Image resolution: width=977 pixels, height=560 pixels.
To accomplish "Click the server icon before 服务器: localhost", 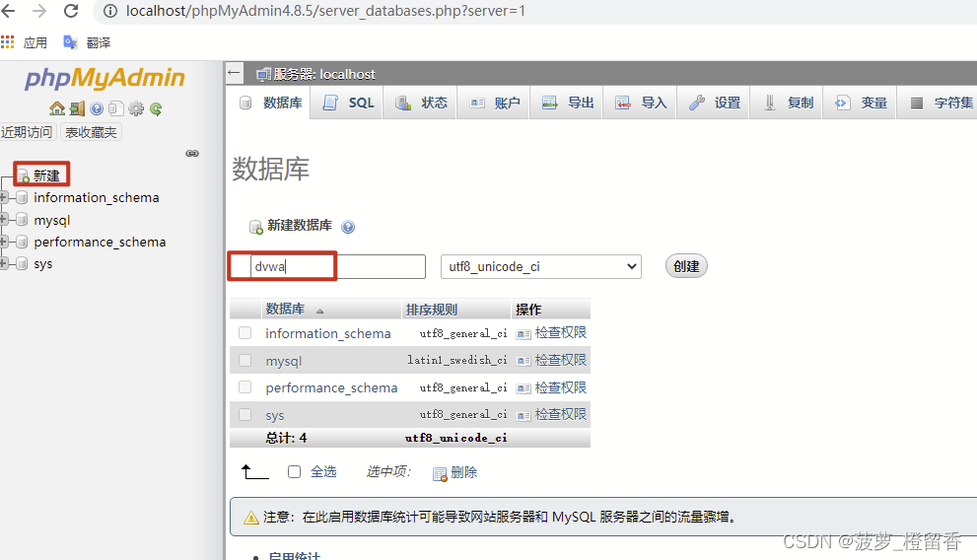I will coord(263,75).
